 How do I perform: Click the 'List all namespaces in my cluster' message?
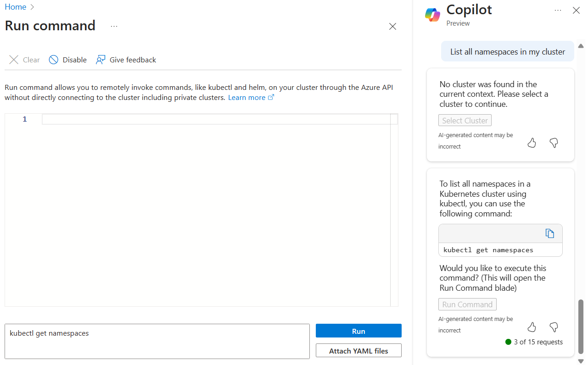508,52
